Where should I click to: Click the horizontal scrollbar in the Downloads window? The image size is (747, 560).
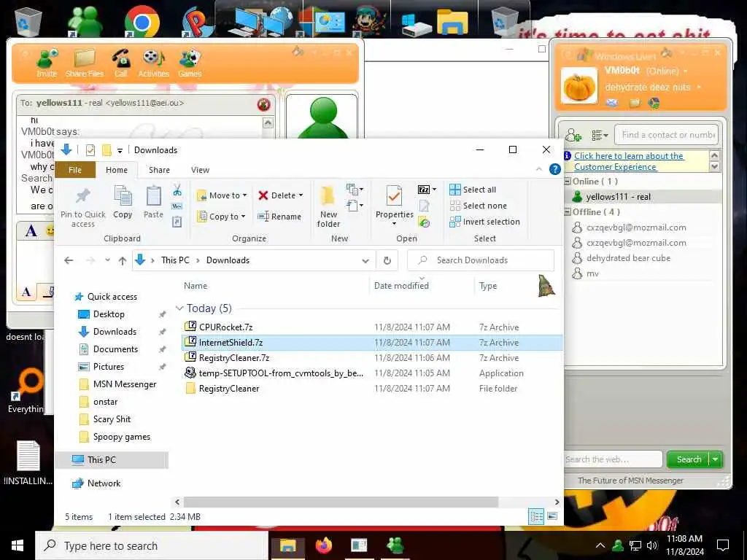341,502
